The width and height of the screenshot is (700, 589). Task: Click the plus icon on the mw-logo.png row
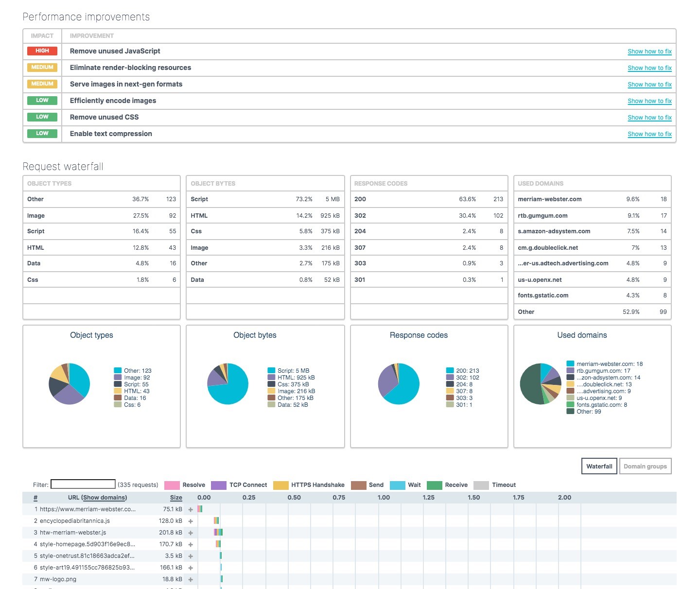(x=191, y=579)
